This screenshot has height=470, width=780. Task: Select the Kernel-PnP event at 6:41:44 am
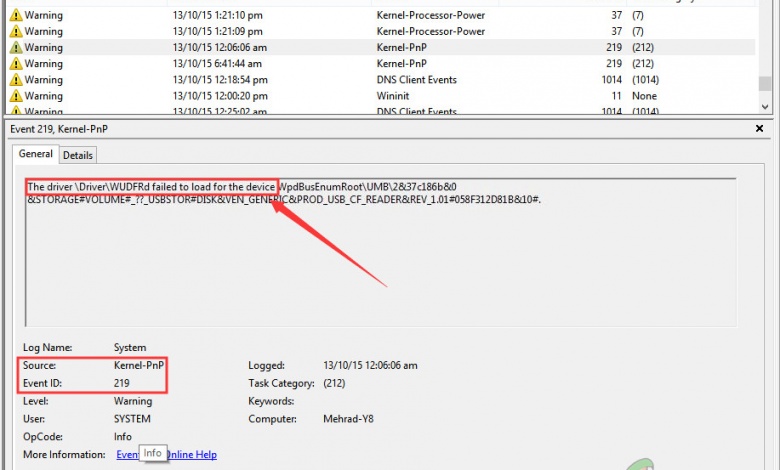pos(381,64)
